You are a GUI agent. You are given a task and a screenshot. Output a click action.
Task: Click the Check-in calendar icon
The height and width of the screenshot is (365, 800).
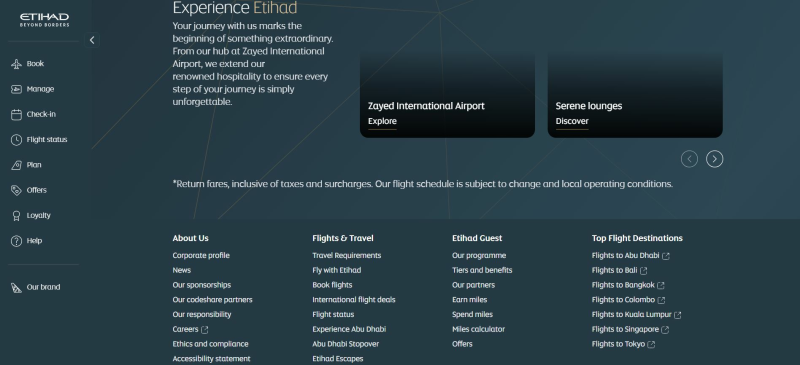[x=16, y=114]
